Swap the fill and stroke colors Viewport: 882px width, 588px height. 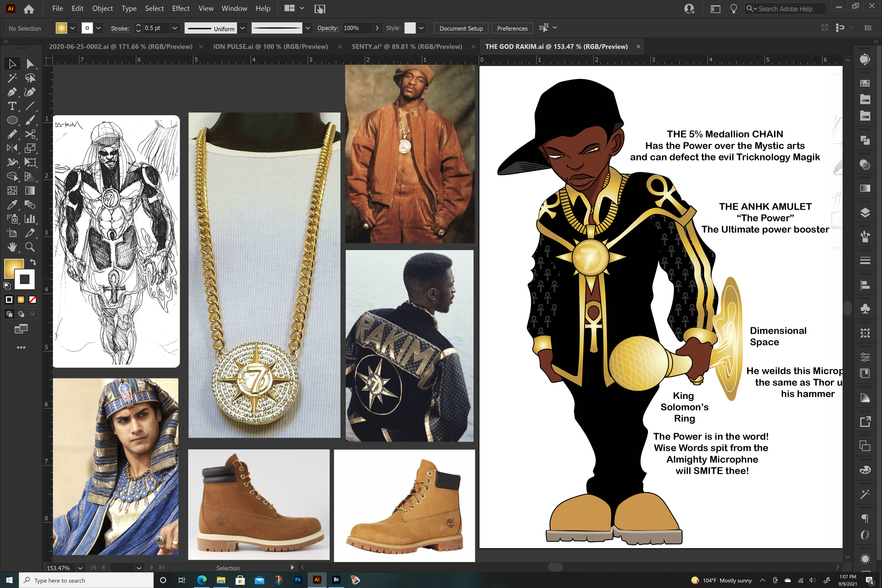click(x=33, y=262)
